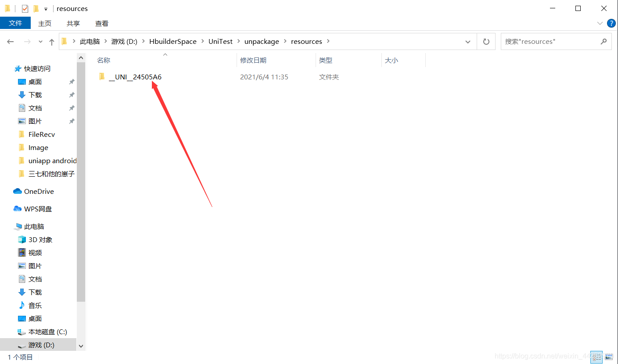Switch to details view in status bar
Screen dimensions: 618x364
coord(596,357)
